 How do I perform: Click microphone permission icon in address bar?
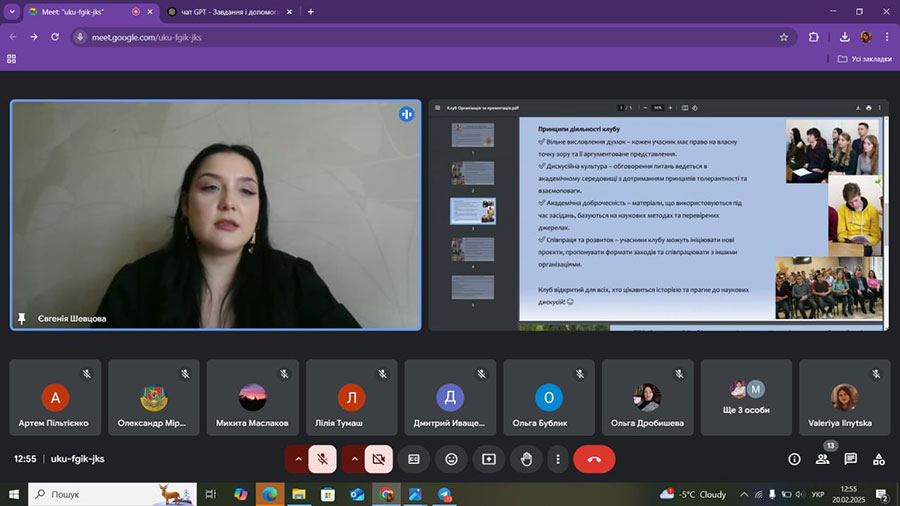80,37
